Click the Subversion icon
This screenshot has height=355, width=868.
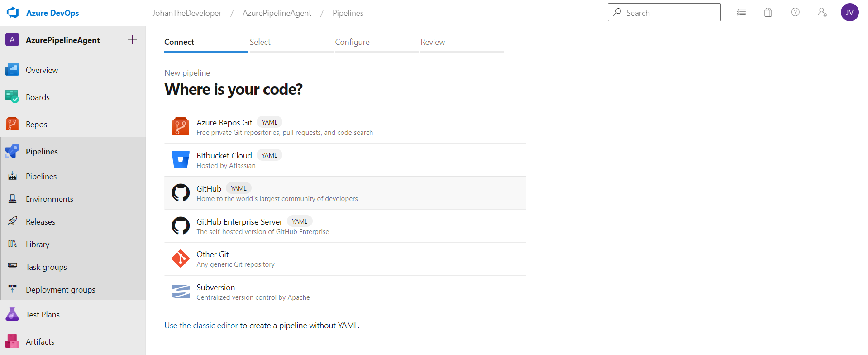coord(181,292)
